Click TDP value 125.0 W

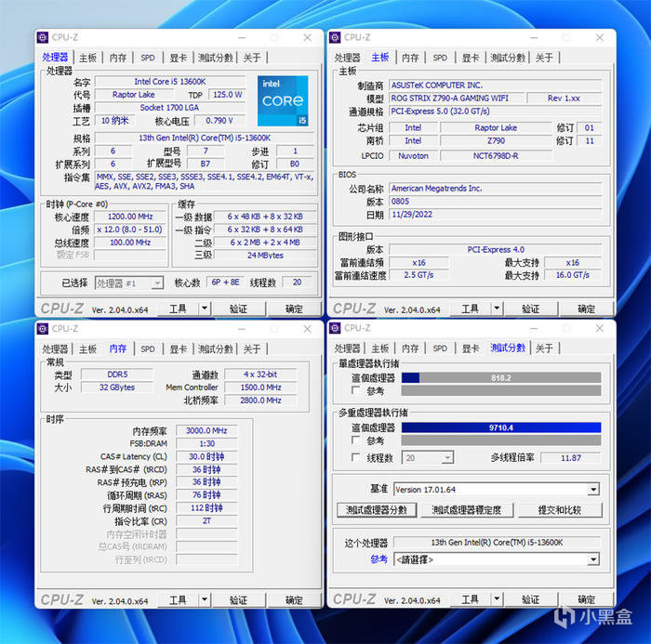pyautogui.click(x=228, y=95)
